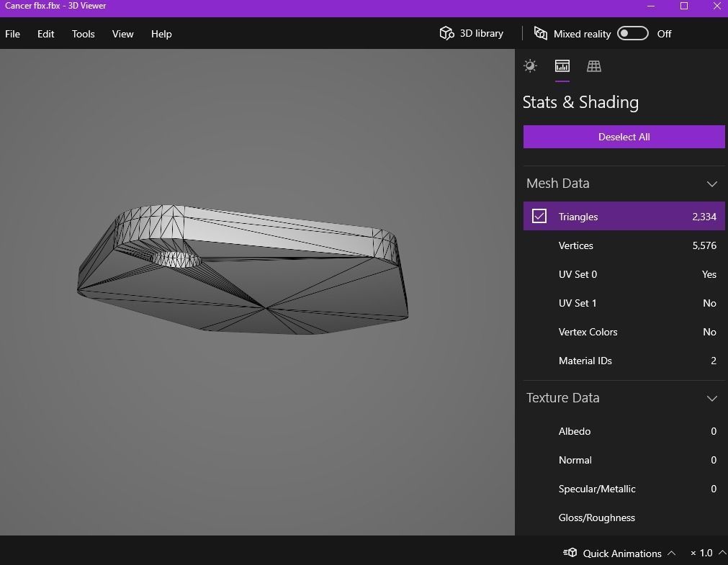Image resolution: width=728 pixels, height=565 pixels.
Task: Uncheck the Triangles checkbox
Action: 539,216
